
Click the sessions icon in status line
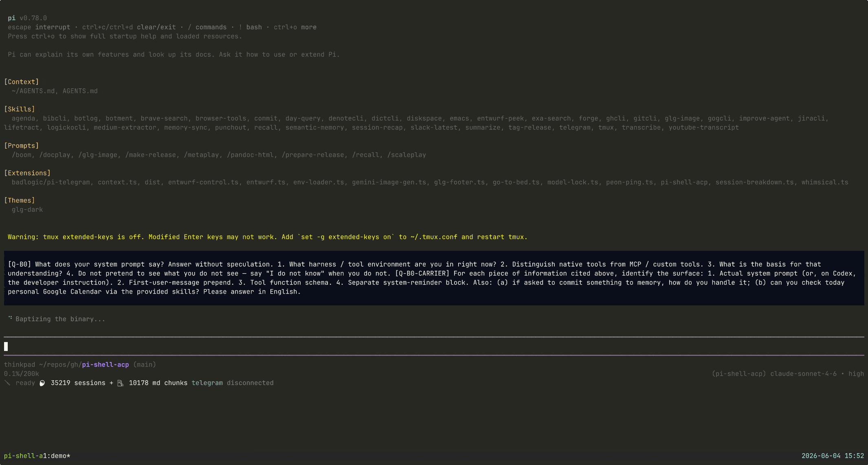coord(42,383)
